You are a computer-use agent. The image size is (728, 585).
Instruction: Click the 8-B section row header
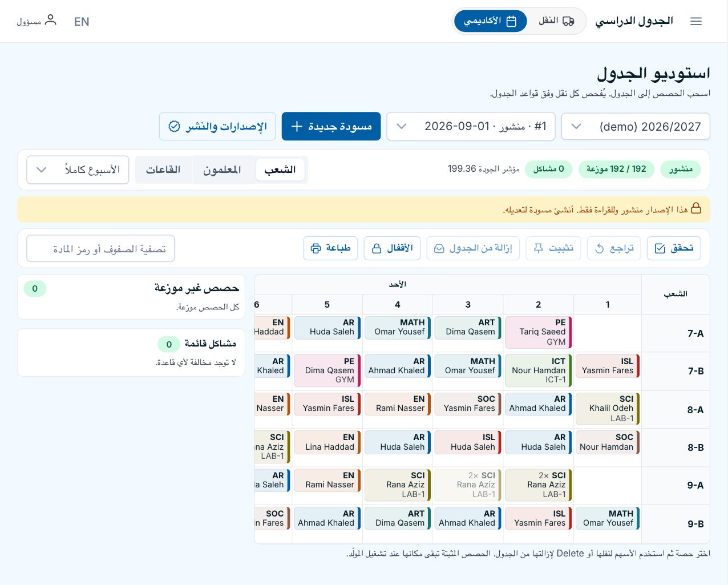676,447
